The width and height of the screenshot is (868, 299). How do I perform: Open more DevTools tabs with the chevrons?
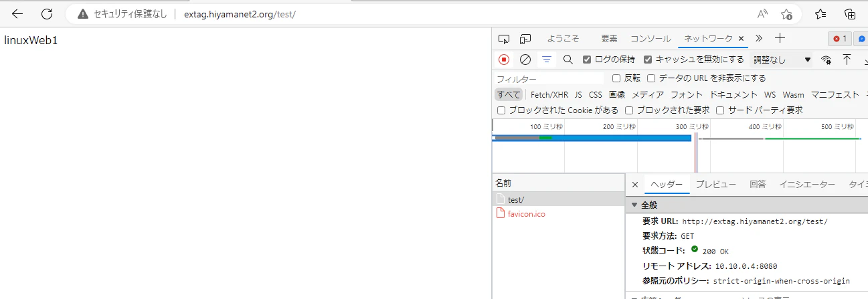tap(759, 39)
